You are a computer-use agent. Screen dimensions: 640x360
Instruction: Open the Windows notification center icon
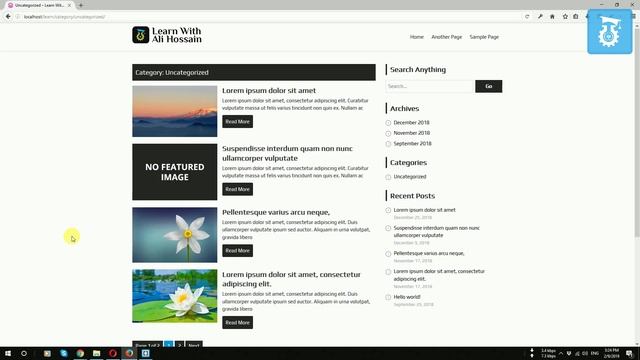(629, 353)
